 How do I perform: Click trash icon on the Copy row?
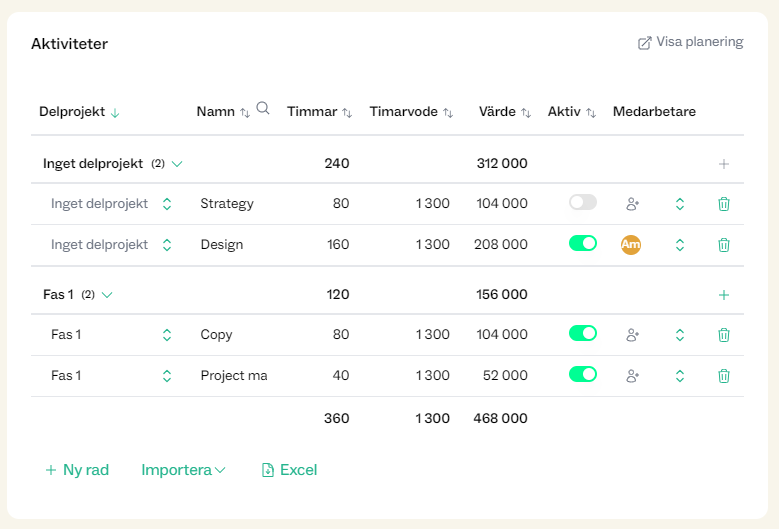click(x=724, y=335)
